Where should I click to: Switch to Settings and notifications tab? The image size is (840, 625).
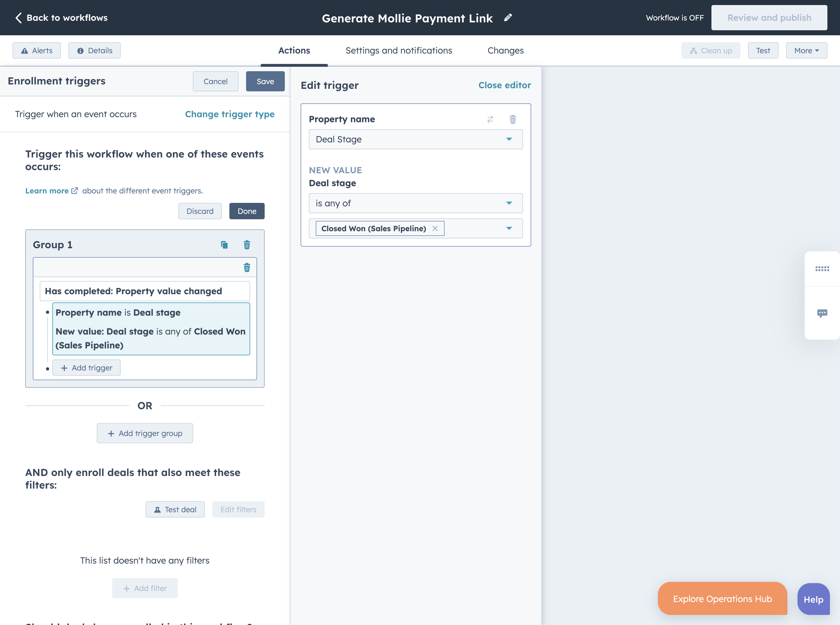click(x=399, y=50)
